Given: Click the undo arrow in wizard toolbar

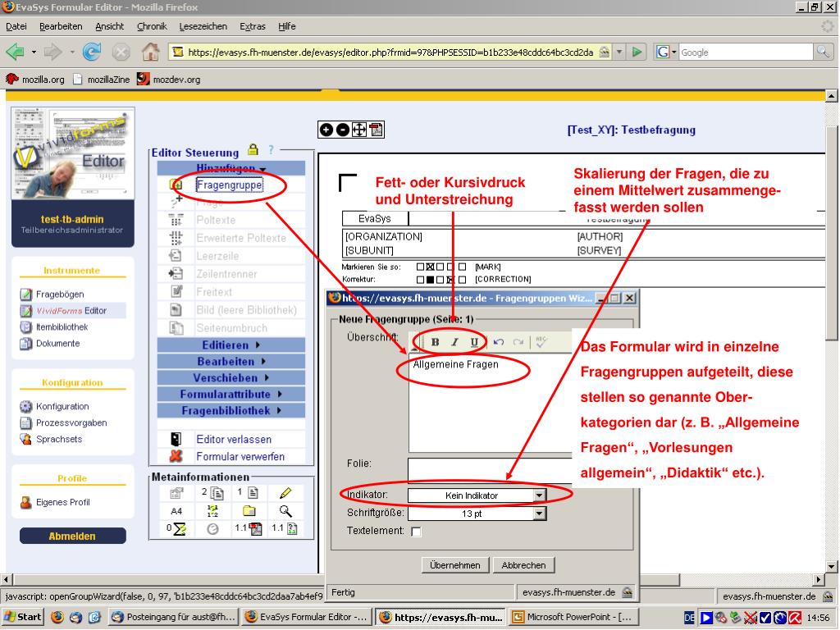Looking at the screenshot, I should (499, 342).
